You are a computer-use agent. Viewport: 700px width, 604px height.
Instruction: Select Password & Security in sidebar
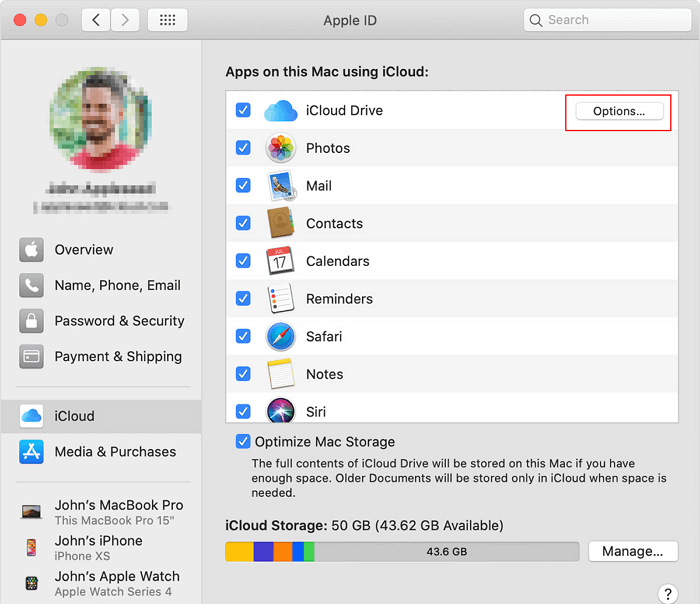(x=119, y=321)
